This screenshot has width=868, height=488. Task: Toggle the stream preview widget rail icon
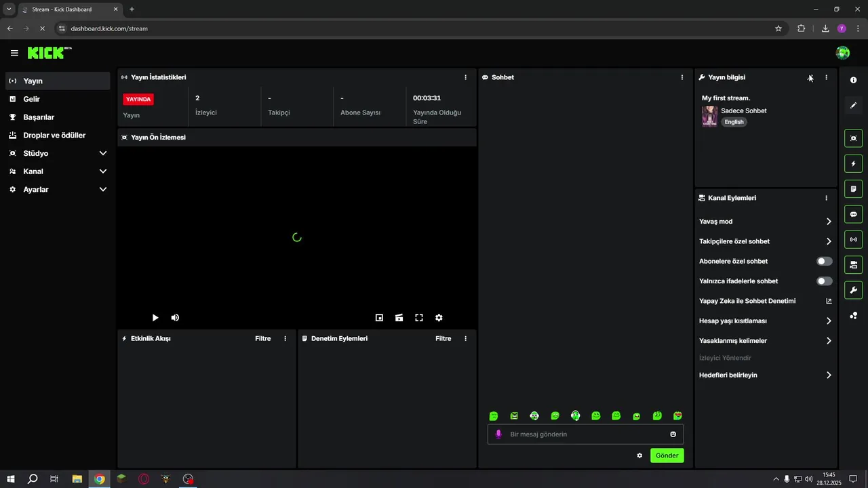[853, 138]
